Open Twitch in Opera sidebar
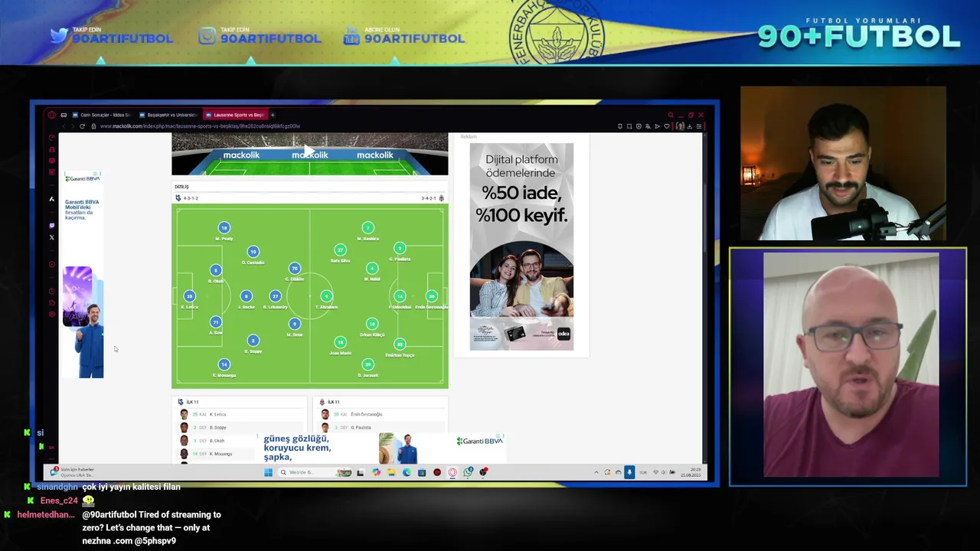Image resolution: width=980 pixels, height=551 pixels. (x=52, y=226)
